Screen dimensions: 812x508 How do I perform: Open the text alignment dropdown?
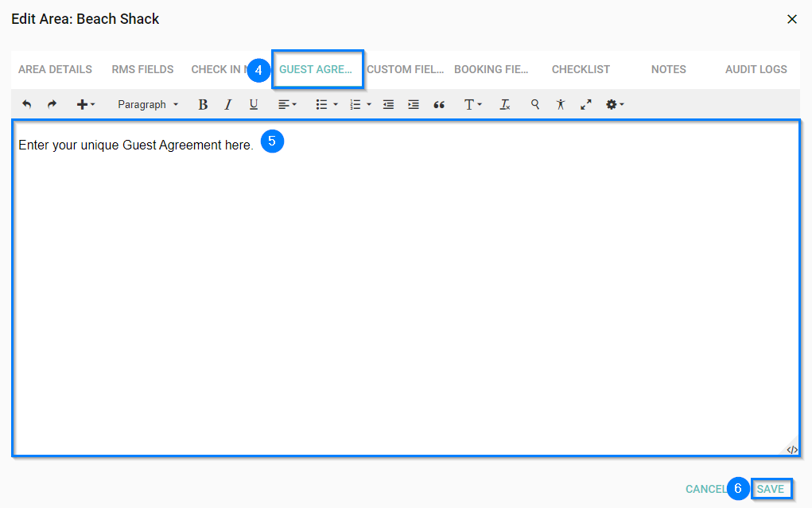point(287,104)
